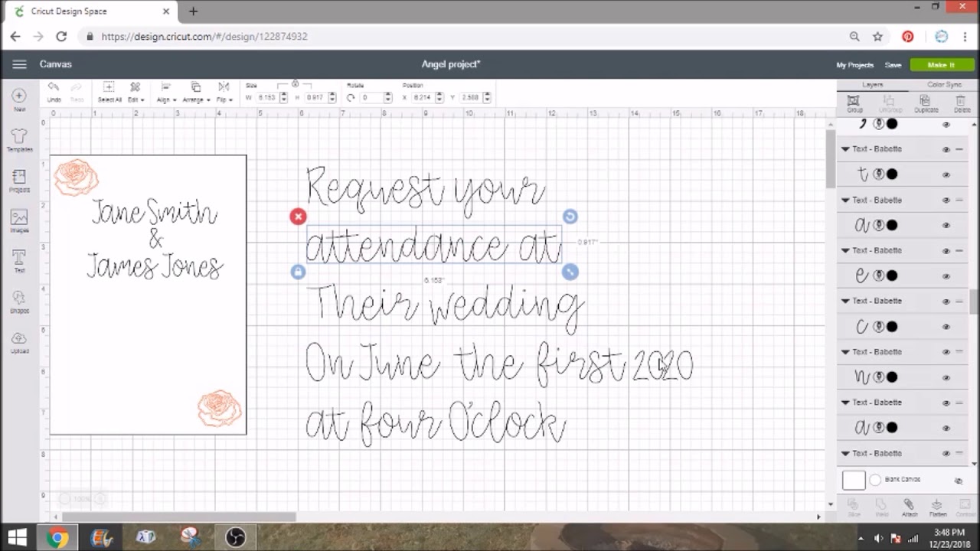This screenshot has width=980, height=551.
Task: Click the resize handle on the selected text
Action: pos(570,272)
